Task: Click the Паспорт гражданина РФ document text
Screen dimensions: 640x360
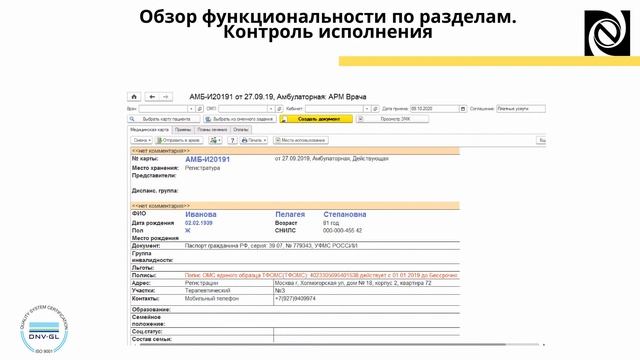Action: coord(271,246)
